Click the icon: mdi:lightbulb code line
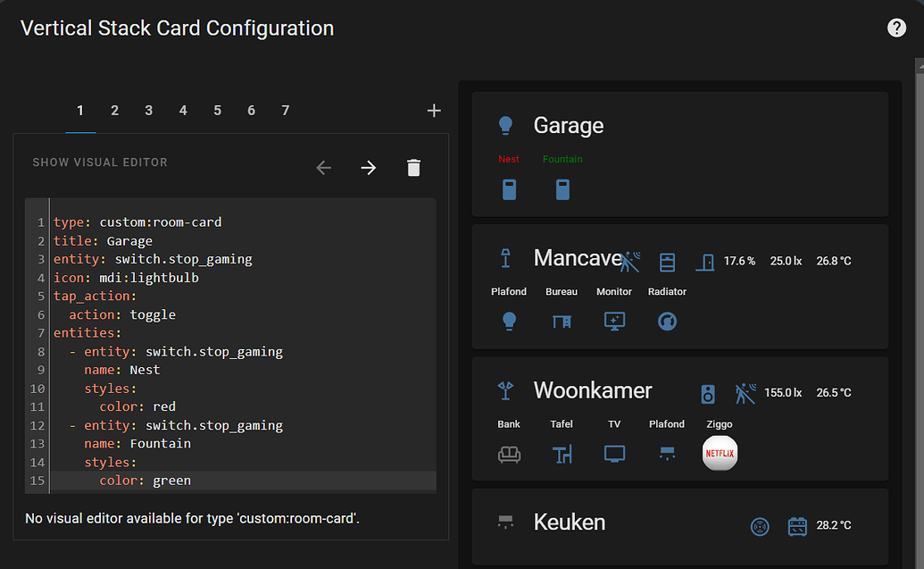 tap(126, 278)
